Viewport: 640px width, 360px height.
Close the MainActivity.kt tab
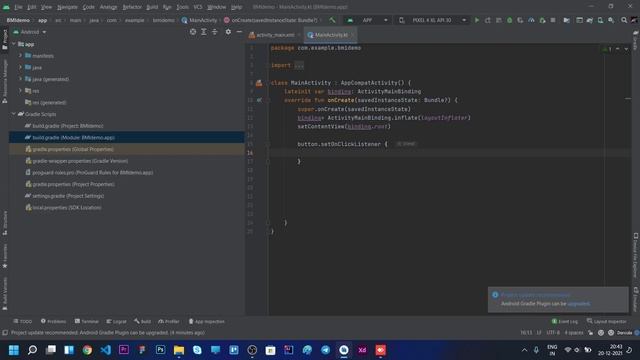click(x=352, y=35)
